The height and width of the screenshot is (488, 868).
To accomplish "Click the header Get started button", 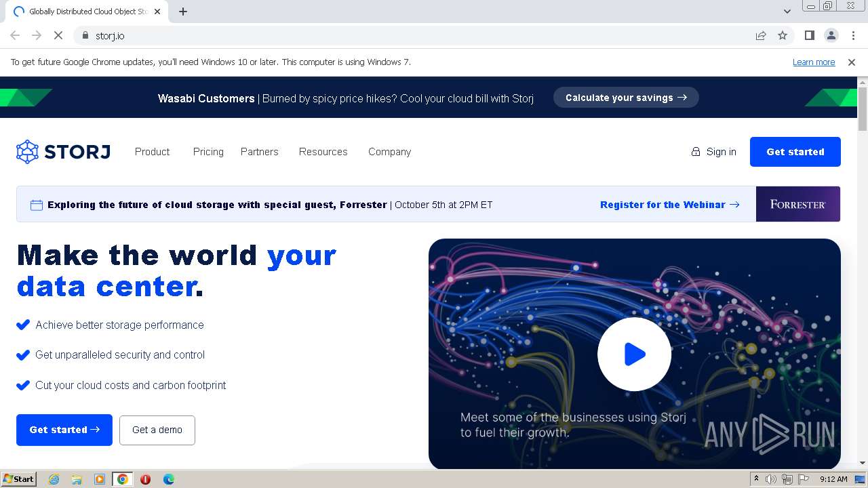I will [795, 152].
